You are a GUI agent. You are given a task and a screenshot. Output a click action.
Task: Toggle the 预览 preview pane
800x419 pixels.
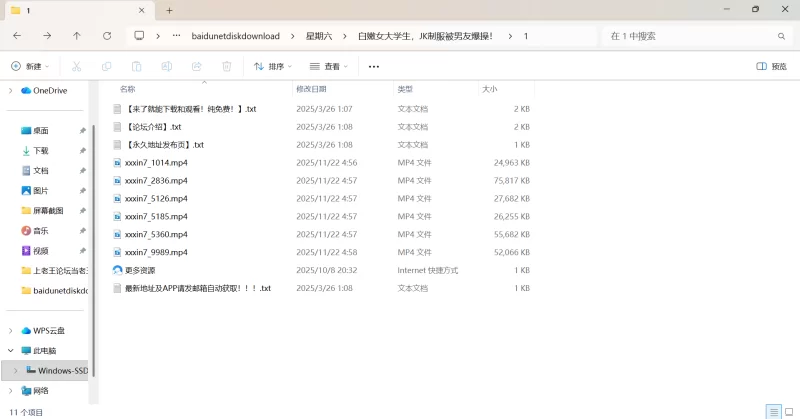coord(771,67)
